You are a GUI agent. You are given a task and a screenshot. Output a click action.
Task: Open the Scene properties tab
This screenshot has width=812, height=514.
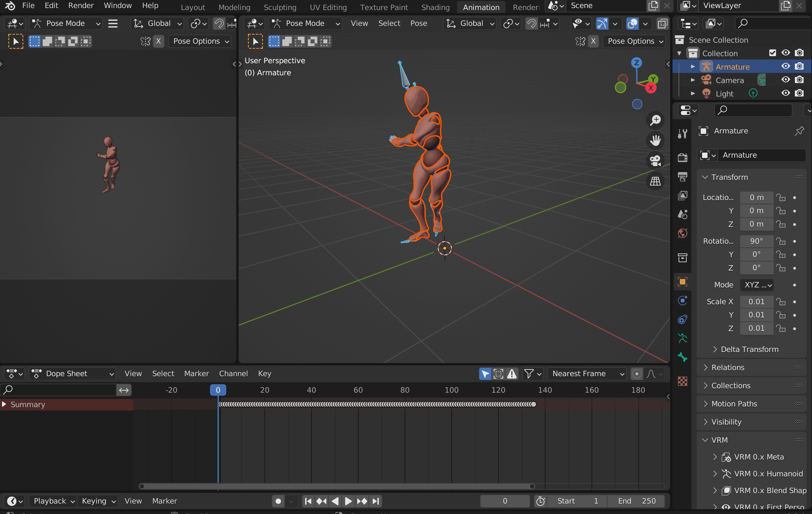[x=683, y=214]
